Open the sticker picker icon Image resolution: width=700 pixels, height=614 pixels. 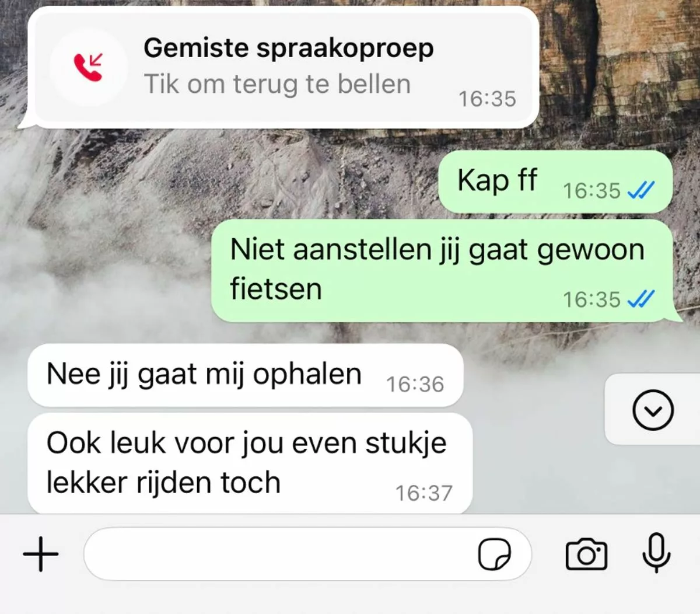pyautogui.click(x=494, y=554)
